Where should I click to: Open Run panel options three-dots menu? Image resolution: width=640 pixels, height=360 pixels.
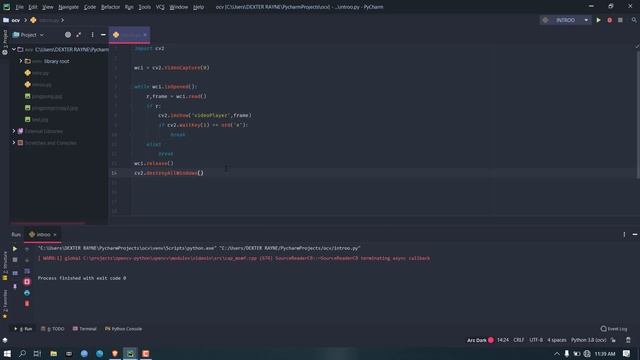(624, 234)
